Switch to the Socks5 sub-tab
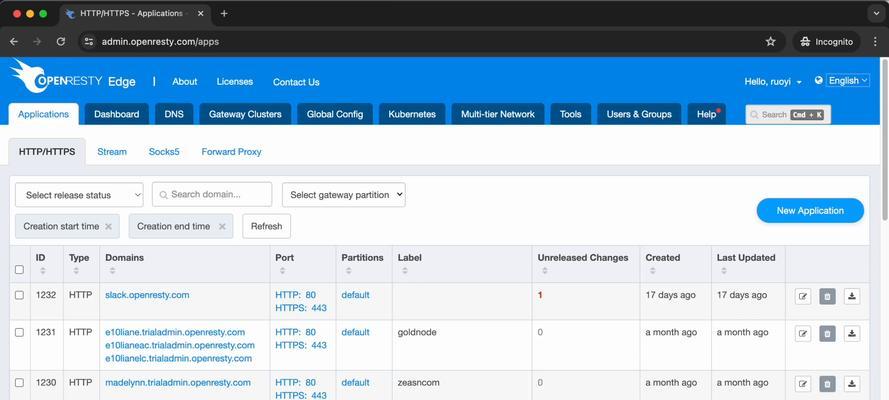889x400 pixels. pyautogui.click(x=164, y=152)
